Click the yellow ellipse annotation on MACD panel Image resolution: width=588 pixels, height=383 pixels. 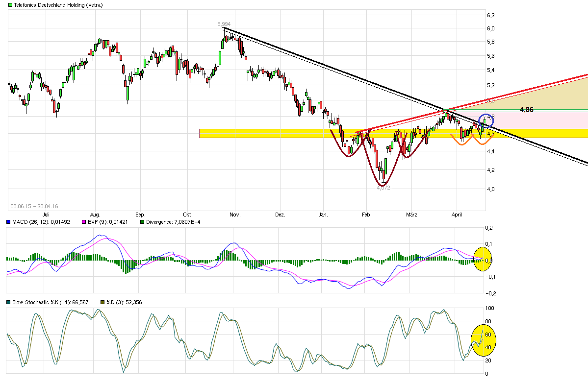click(483, 259)
